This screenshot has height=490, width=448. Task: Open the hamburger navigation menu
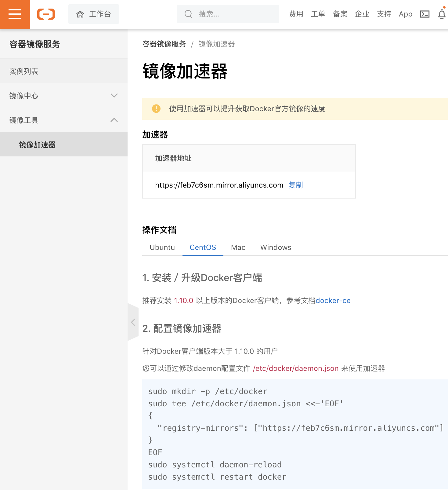[x=15, y=14]
